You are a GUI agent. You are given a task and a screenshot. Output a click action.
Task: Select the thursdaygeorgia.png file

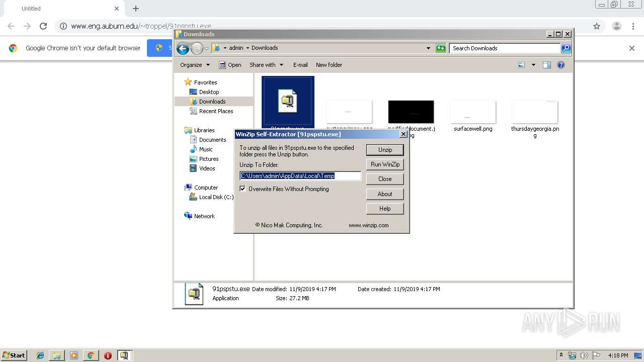535,119
